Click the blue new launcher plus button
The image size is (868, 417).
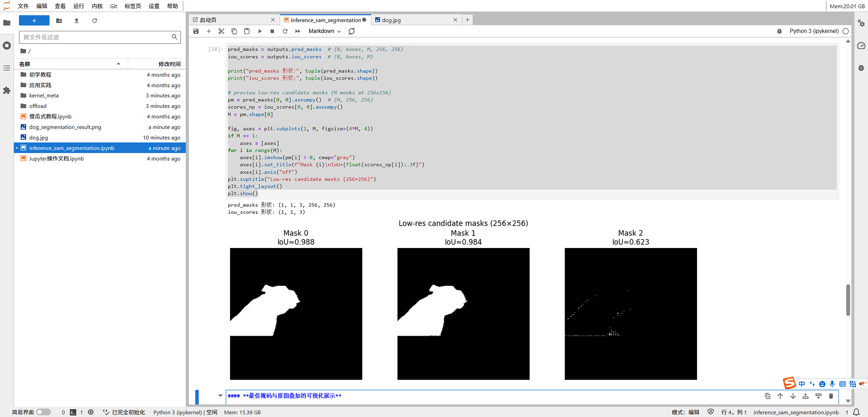pyautogui.click(x=34, y=20)
